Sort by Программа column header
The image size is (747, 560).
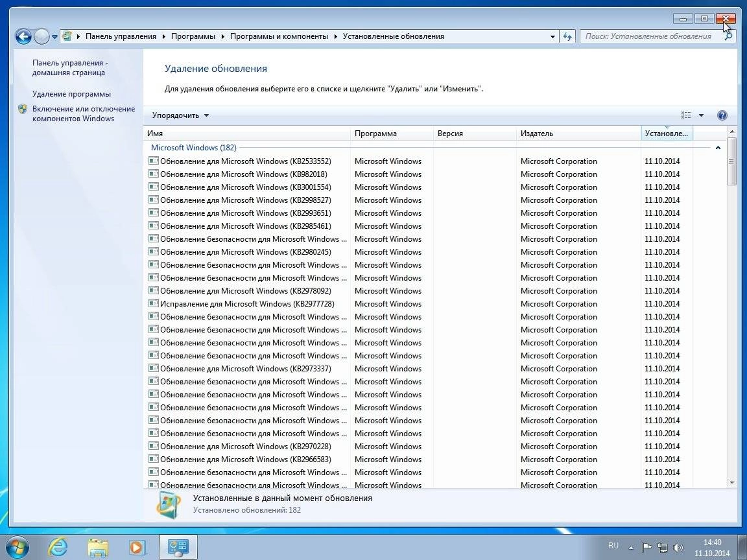tap(392, 134)
